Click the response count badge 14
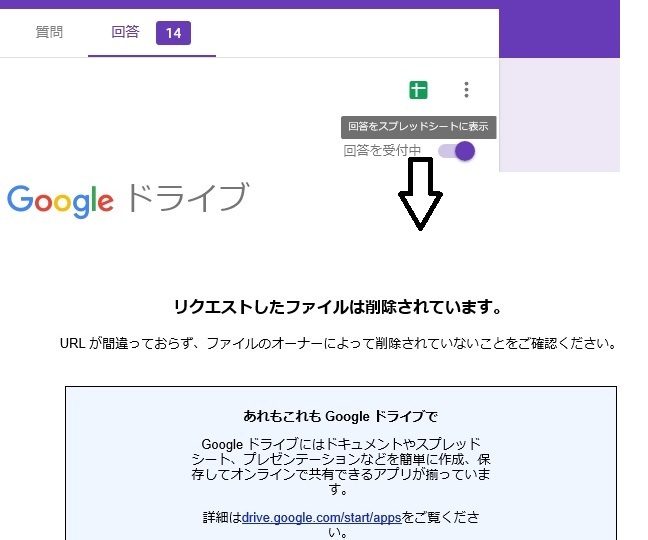648x540 pixels. 173,33
